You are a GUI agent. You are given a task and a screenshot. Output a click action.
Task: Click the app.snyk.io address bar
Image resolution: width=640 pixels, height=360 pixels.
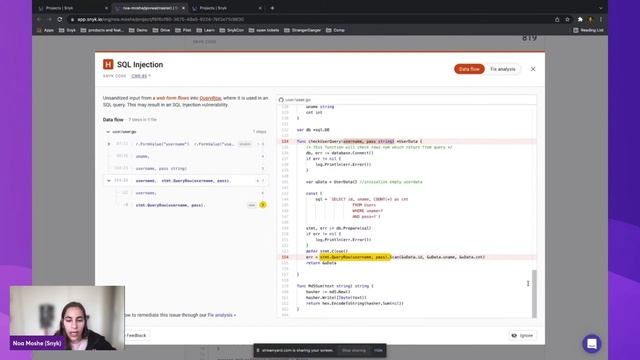310,19
